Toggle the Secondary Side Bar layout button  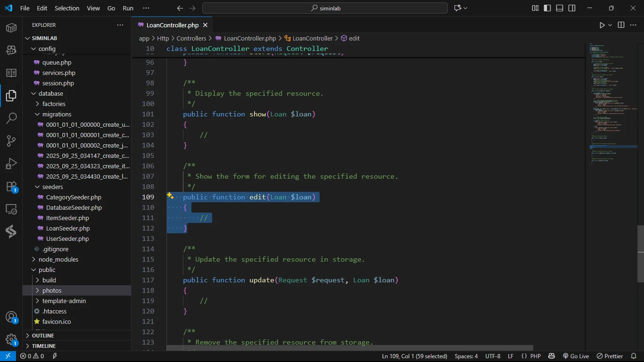pos(572,8)
